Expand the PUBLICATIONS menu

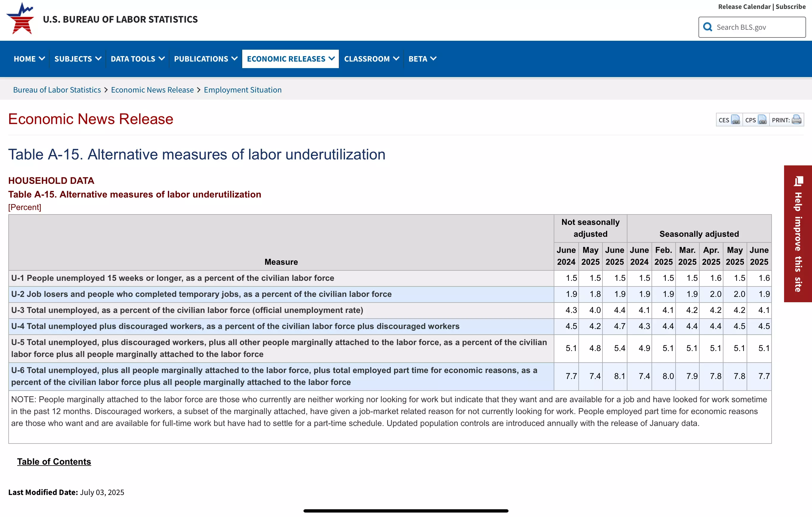click(206, 59)
